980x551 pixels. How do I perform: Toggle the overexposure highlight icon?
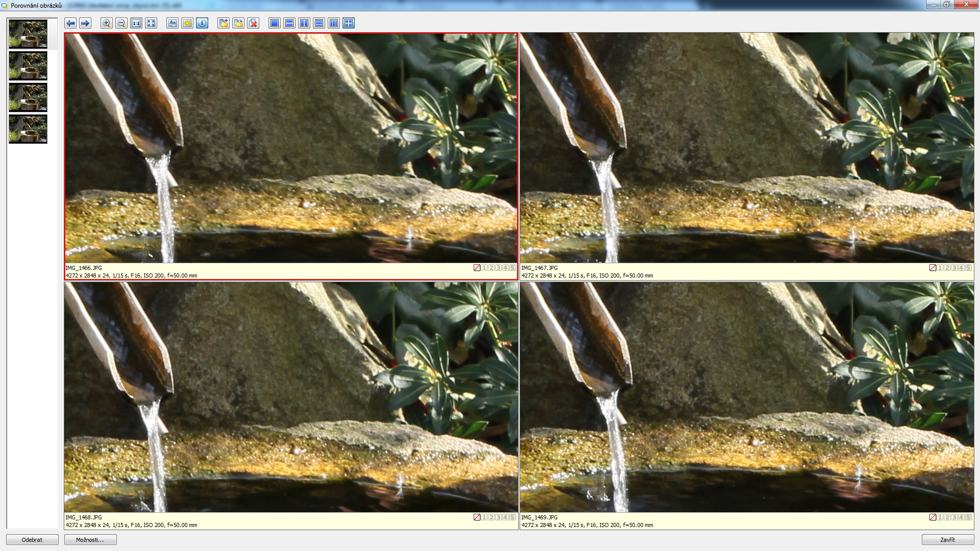[187, 23]
